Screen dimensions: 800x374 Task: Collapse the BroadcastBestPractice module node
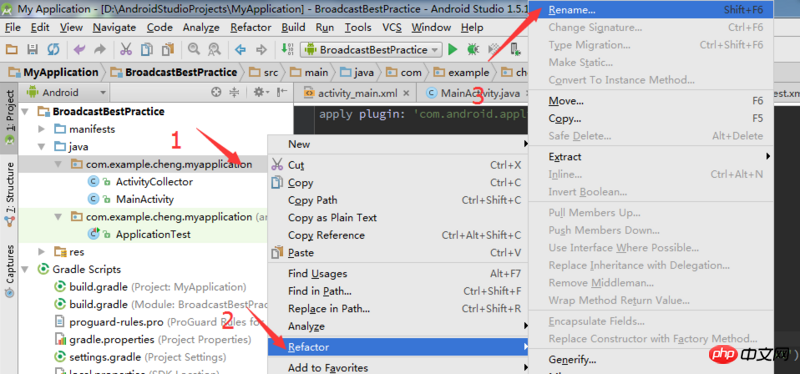(26, 111)
